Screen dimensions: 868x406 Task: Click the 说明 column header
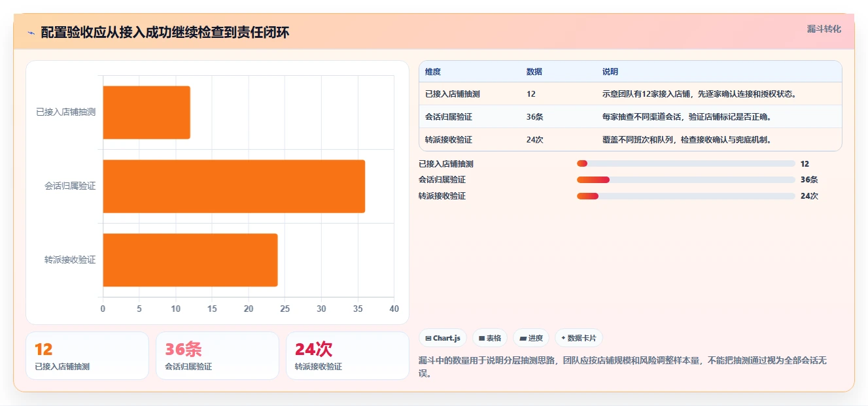(610, 72)
